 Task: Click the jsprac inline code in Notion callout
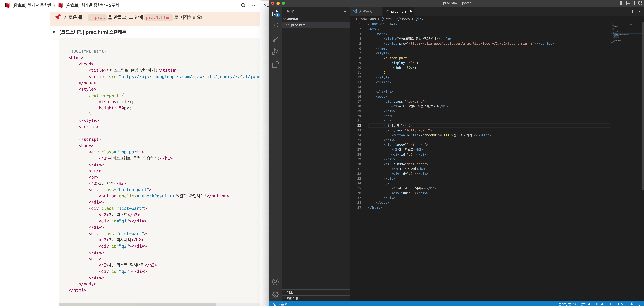click(97, 18)
